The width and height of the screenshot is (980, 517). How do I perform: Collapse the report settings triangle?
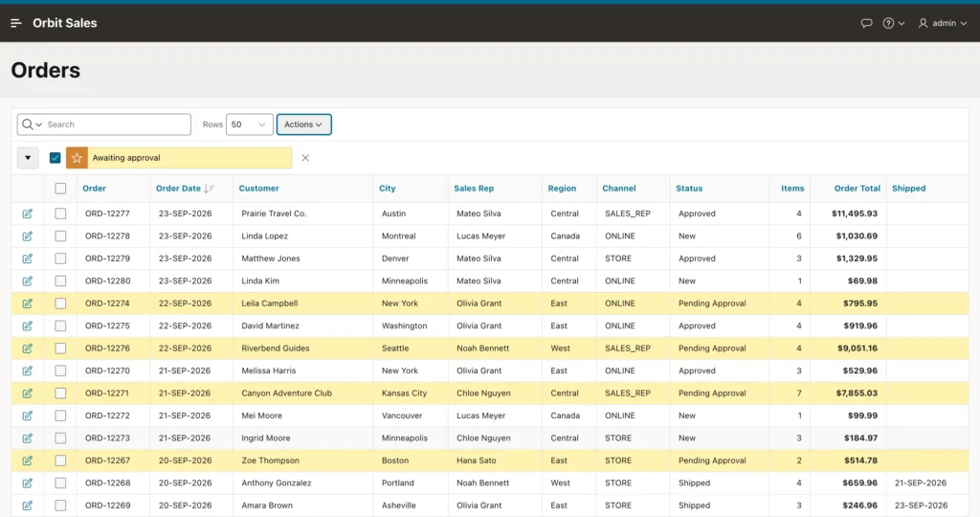pos(28,158)
